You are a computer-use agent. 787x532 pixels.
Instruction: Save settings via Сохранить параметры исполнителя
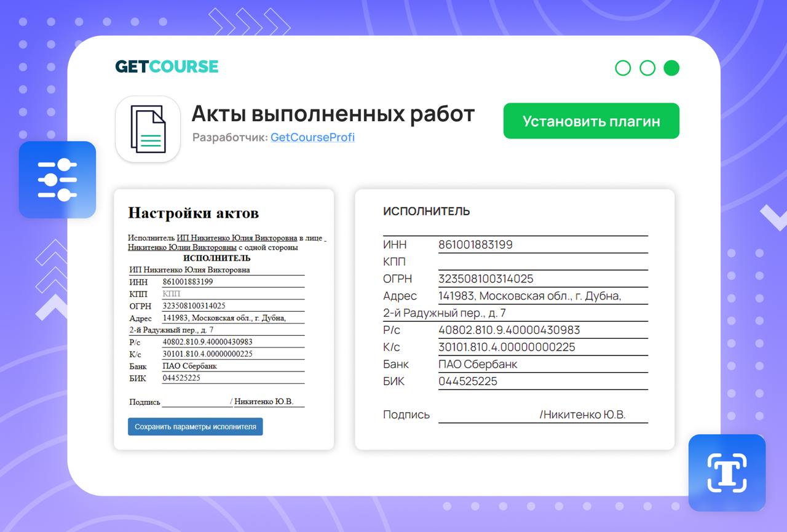tap(196, 427)
